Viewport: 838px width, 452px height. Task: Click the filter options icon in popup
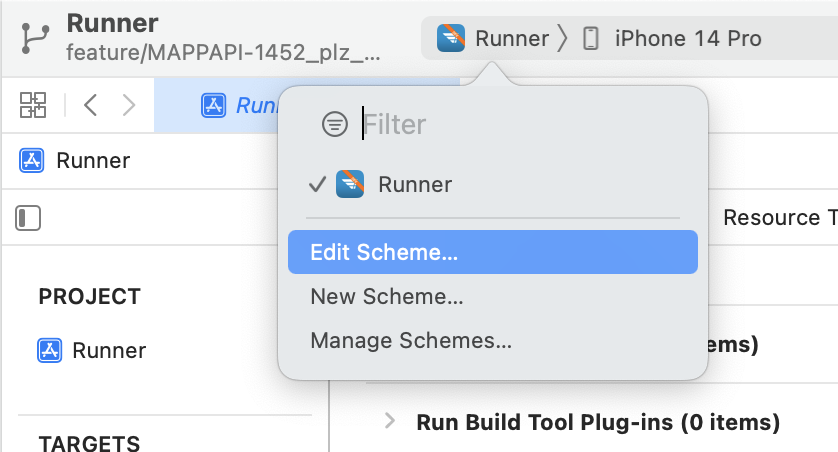point(335,124)
